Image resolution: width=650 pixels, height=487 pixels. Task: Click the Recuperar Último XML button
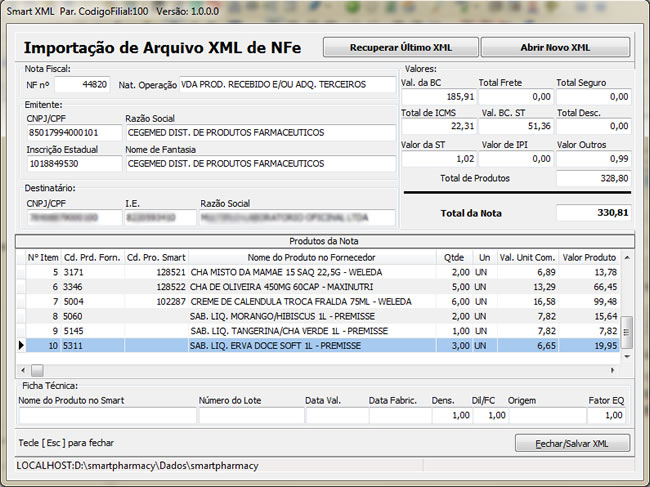pyautogui.click(x=400, y=47)
